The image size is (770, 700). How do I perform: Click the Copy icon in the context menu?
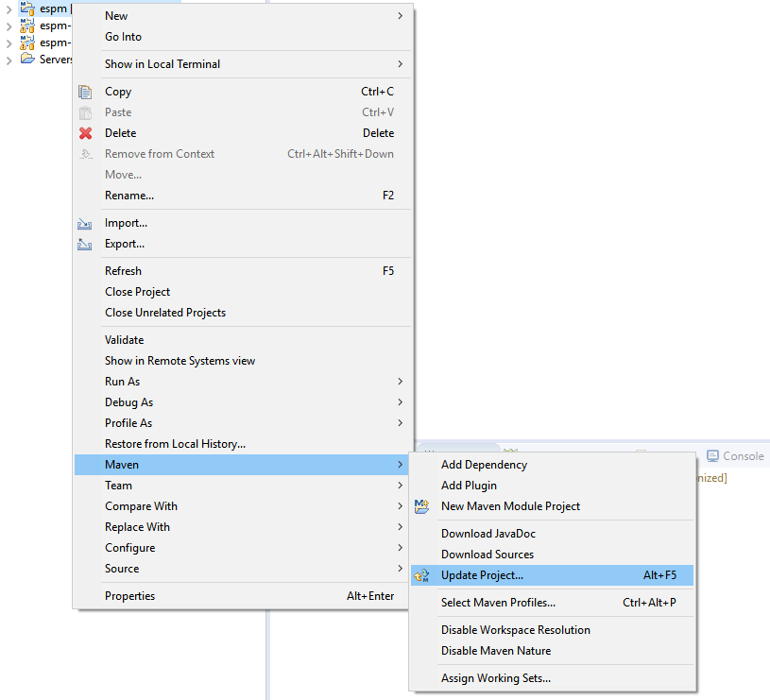[84, 91]
